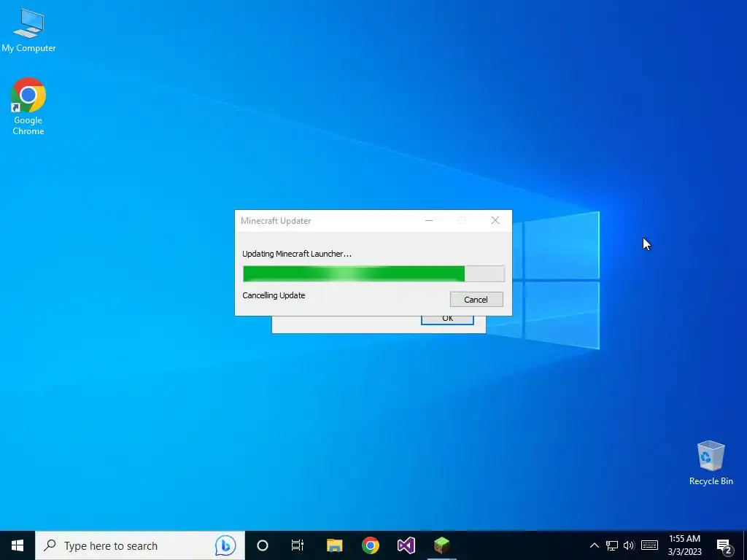747x560 pixels.
Task: Open Cortana from the taskbar
Action: 263,545
